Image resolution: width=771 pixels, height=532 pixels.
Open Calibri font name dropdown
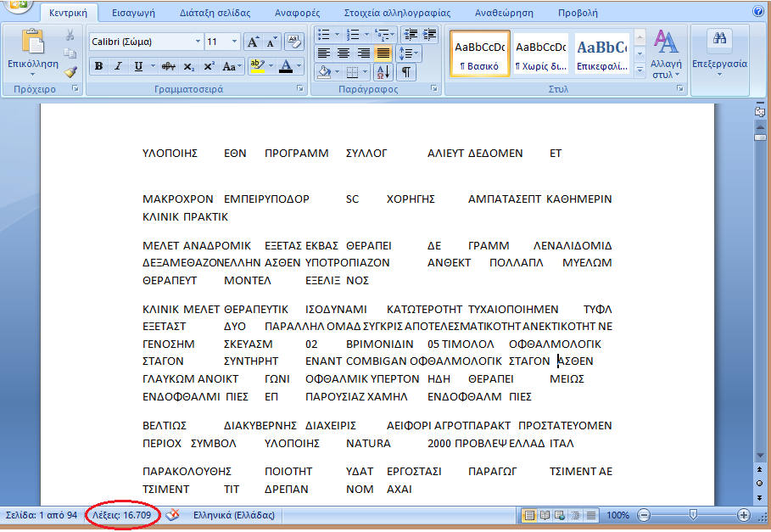point(198,42)
